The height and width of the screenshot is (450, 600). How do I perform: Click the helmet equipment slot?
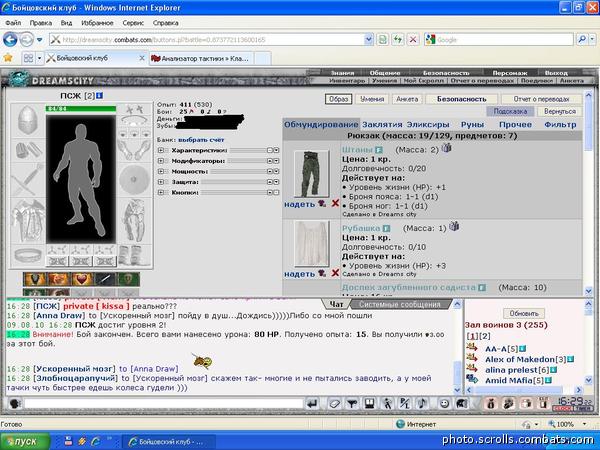click(28, 121)
